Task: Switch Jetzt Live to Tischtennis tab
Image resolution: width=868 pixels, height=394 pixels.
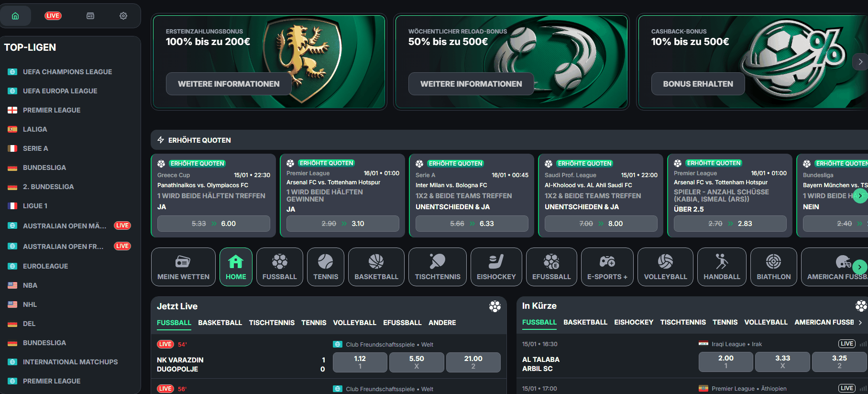Action: [272, 323]
